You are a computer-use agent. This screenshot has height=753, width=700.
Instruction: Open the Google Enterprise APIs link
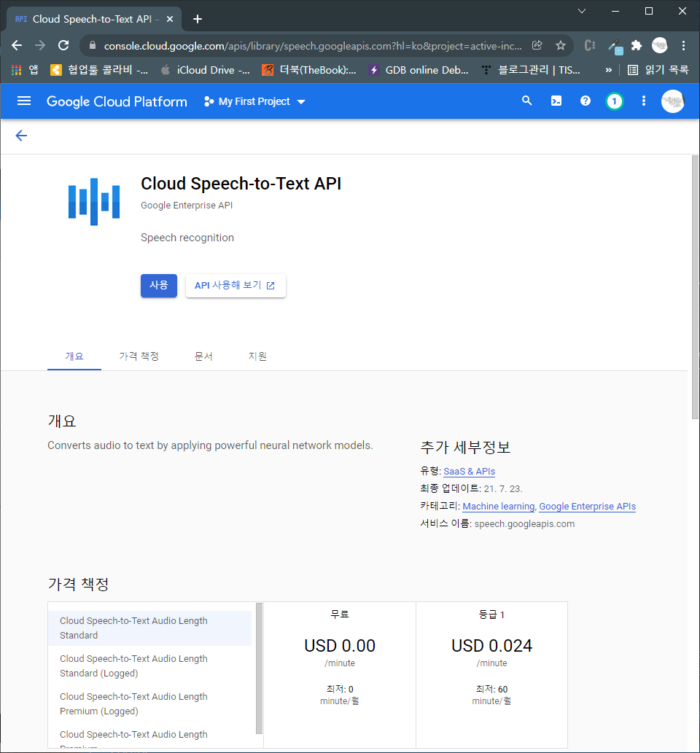coord(587,507)
